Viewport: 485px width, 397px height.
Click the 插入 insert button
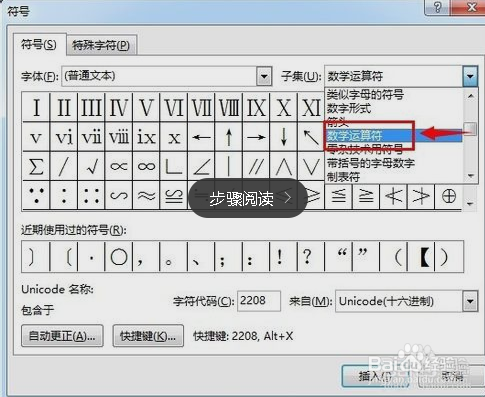pos(376,376)
